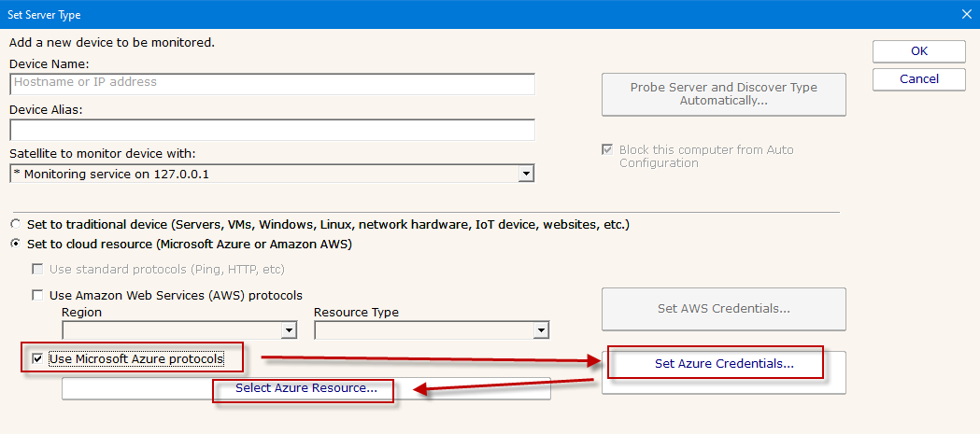The width and height of the screenshot is (980, 434).
Task: Confirm the dialog with OK
Action: tap(918, 51)
